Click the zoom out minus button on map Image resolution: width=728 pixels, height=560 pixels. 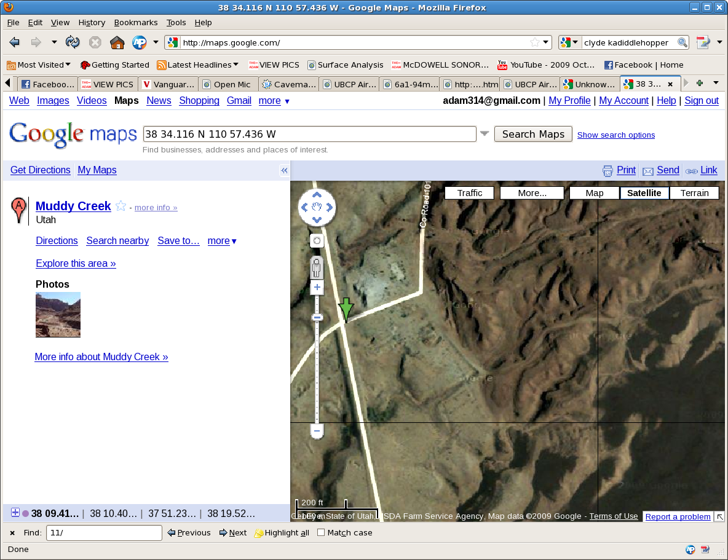[317, 431]
